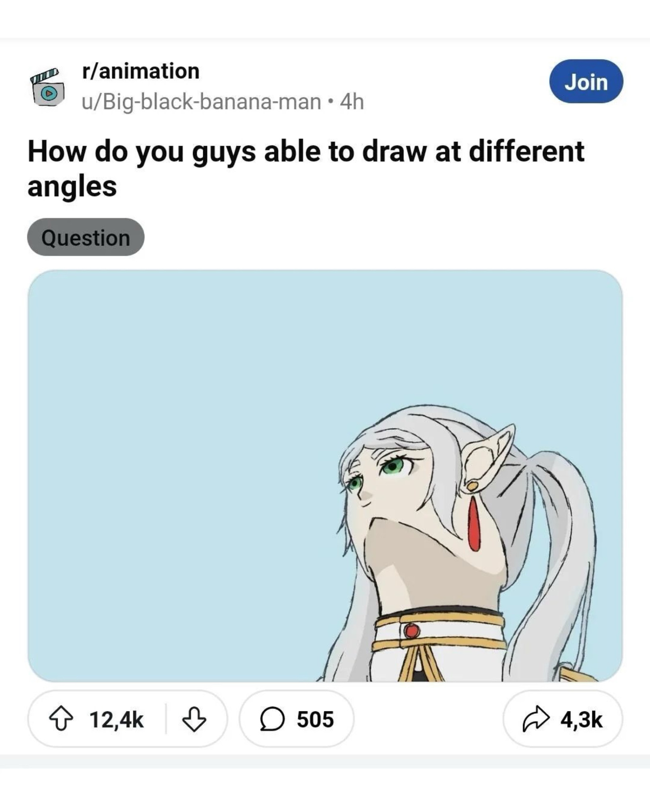Select the Question flair tag

coord(86,238)
